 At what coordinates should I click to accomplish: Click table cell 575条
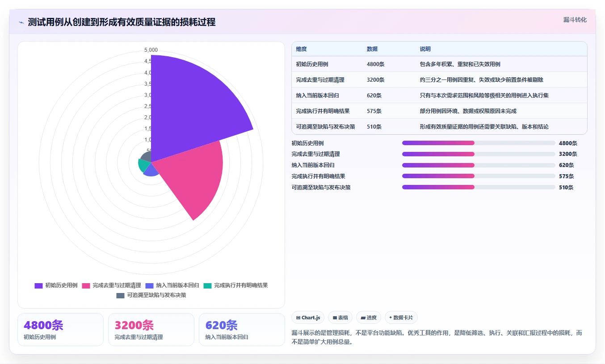click(374, 111)
